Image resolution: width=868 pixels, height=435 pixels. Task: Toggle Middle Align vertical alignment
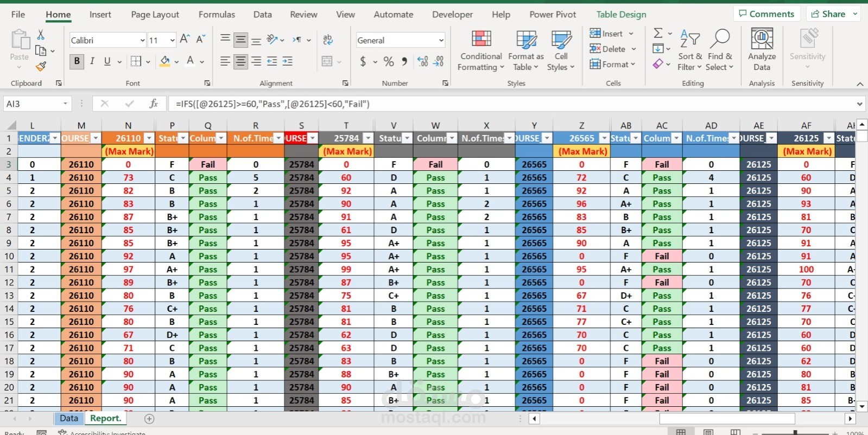click(x=240, y=40)
